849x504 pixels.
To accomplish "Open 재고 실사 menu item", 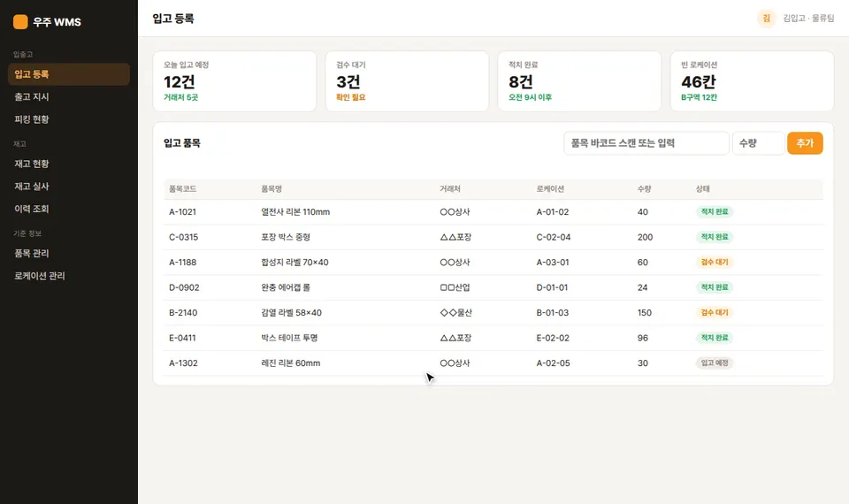I will tap(69, 187).
